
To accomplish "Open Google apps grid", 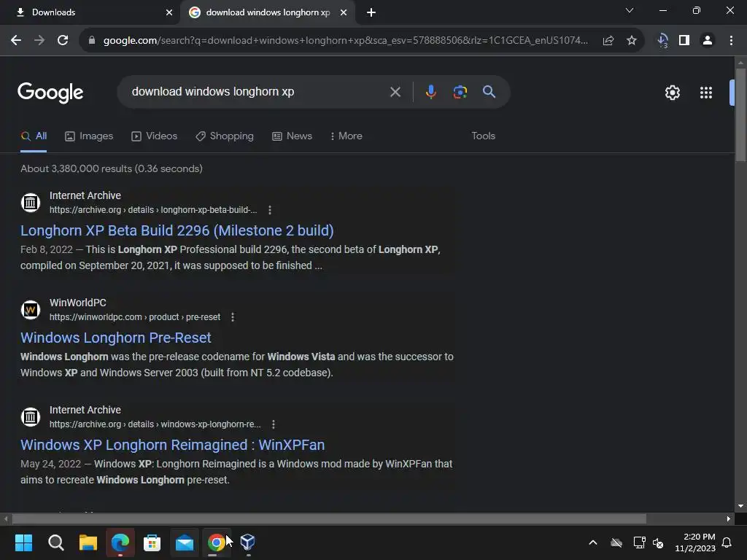I will click(x=705, y=93).
